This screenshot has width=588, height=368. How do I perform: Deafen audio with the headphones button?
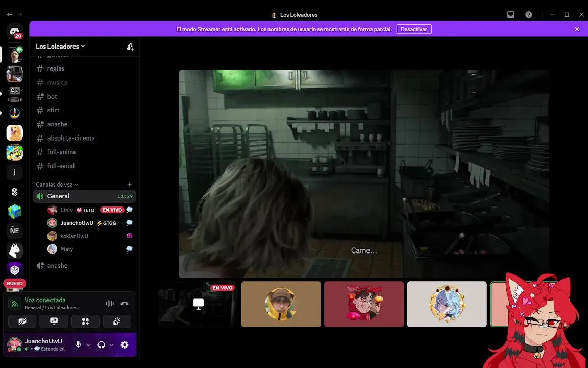(x=101, y=344)
